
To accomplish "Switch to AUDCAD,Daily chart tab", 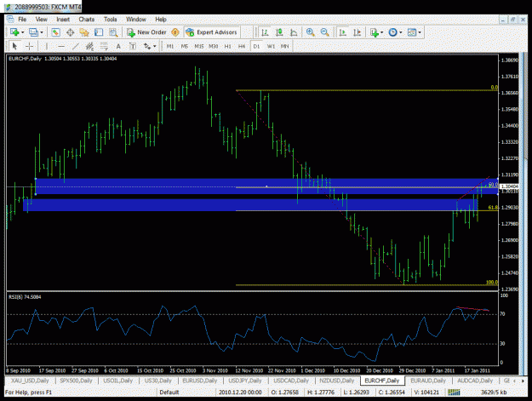I will tap(475, 381).
